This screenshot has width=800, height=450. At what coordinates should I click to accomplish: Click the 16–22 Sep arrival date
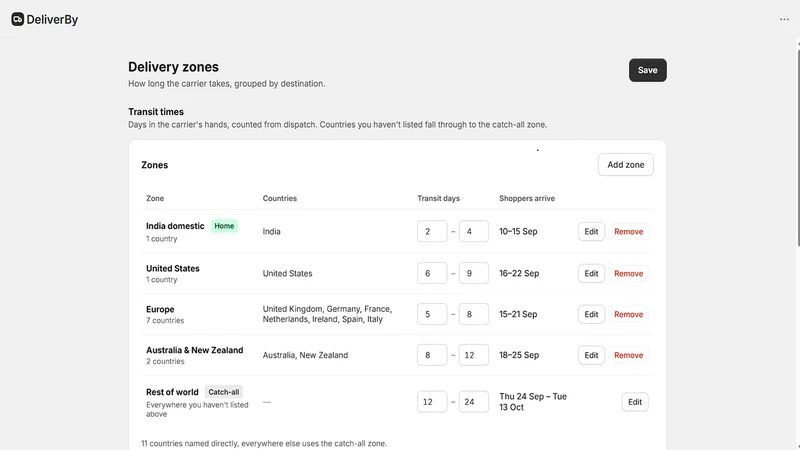point(519,273)
